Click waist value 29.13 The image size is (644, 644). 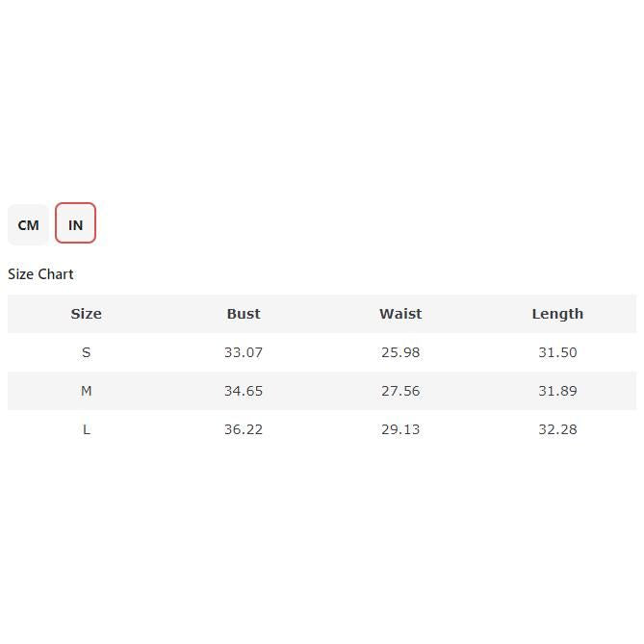coord(400,429)
